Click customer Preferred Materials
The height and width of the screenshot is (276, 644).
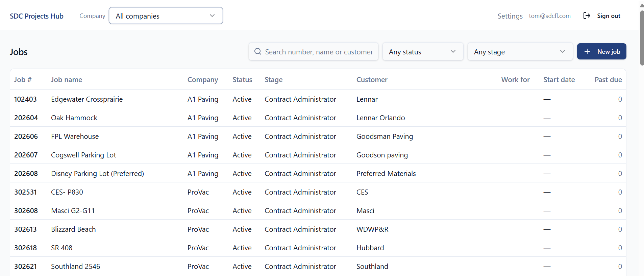386,174
